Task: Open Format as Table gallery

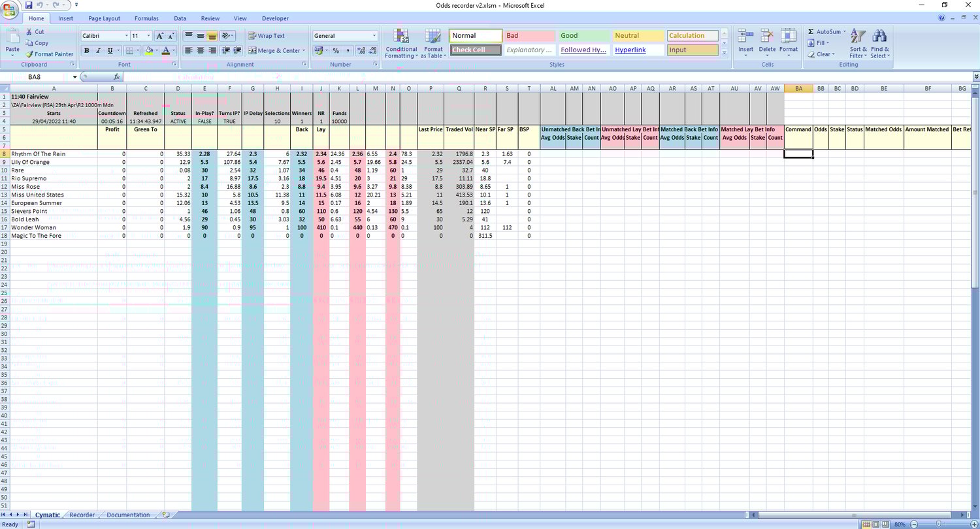Action: pos(433,44)
